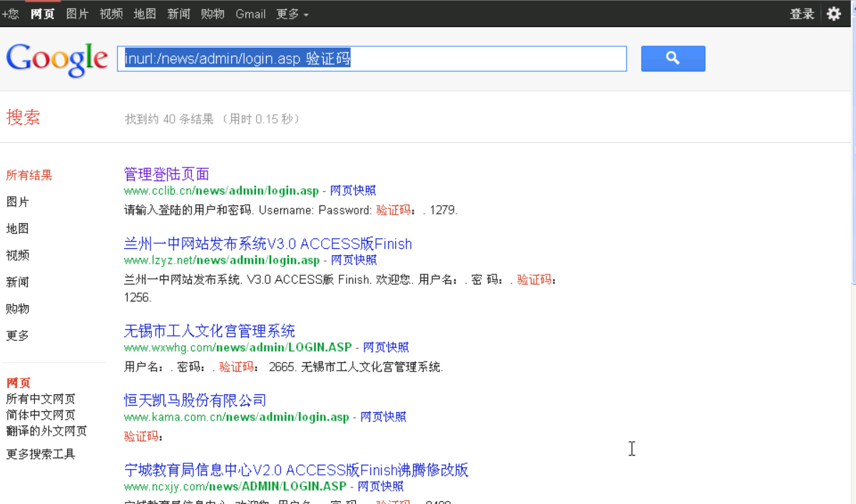Image resolution: width=856 pixels, height=504 pixels.
Task: Open 网页快照 for www.wxwhg.com result
Action: pyautogui.click(x=386, y=347)
